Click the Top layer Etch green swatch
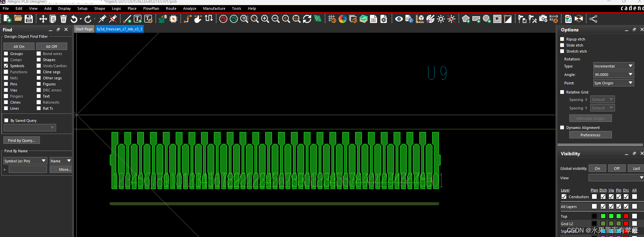 (x=603, y=216)
